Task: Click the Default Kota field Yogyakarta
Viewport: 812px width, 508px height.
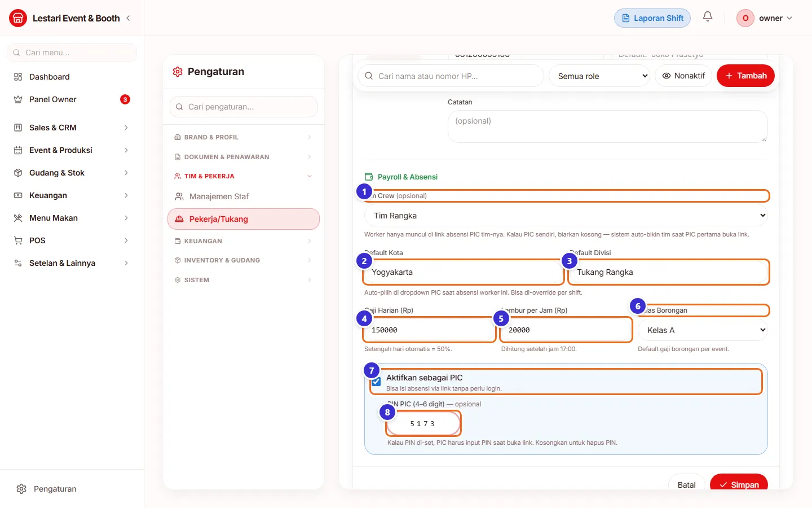Action: click(462, 272)
